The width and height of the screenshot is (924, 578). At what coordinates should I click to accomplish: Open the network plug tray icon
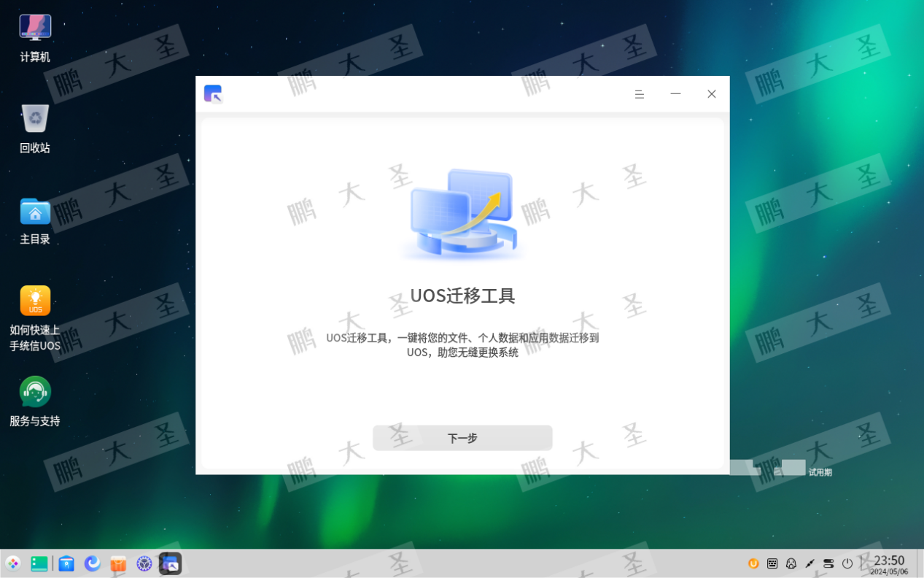(810, 563)
